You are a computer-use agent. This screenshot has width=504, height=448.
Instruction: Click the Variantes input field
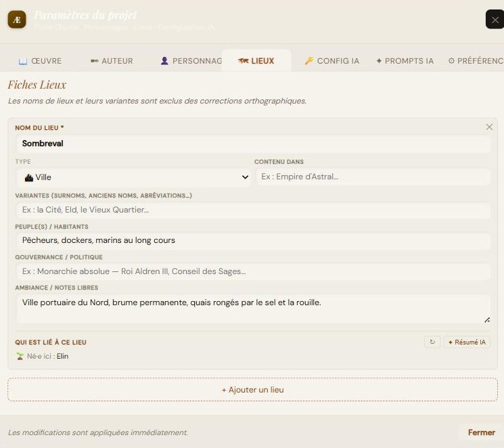(x=253, y=210)
